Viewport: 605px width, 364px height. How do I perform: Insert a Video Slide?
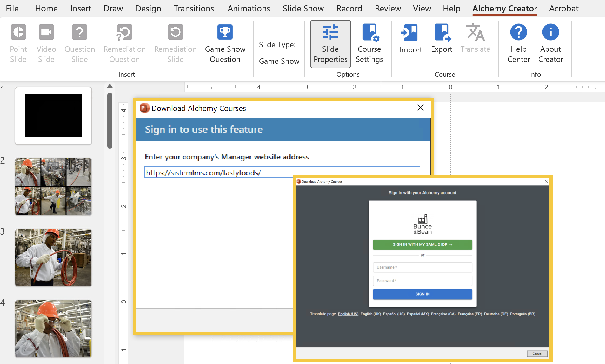click(x=46, y=43)
